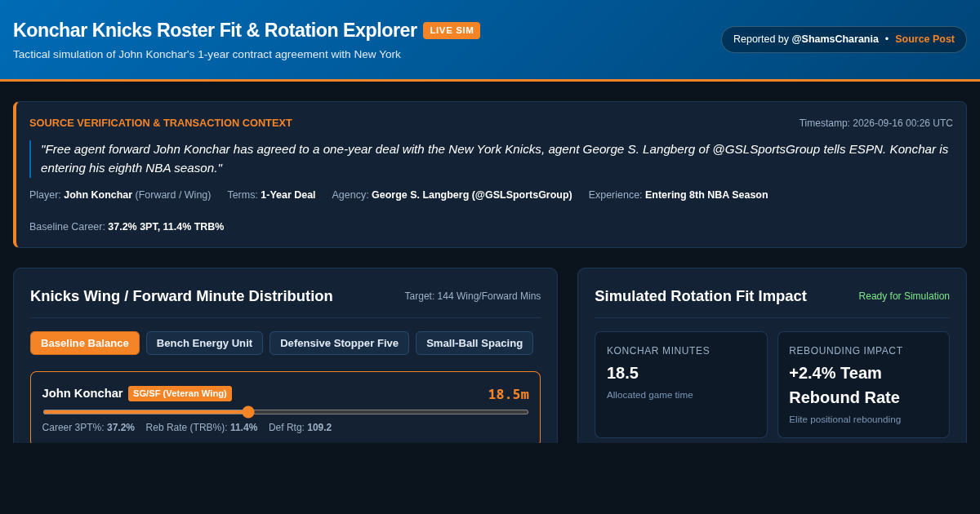Click the Tactical simulation subtitle text
This screenshot has width=980, height=514.
coord(207,55)
